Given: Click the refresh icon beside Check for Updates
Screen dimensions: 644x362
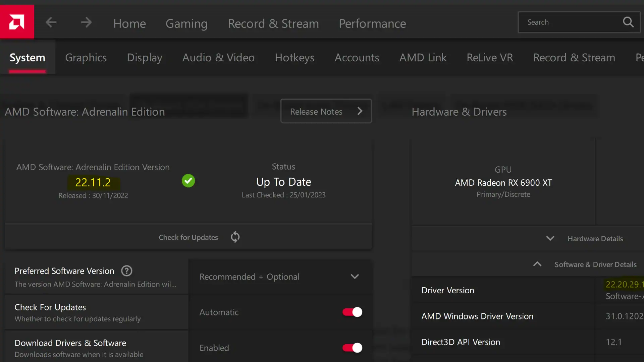Looking at the screenshot, I should tap(235, 237).
